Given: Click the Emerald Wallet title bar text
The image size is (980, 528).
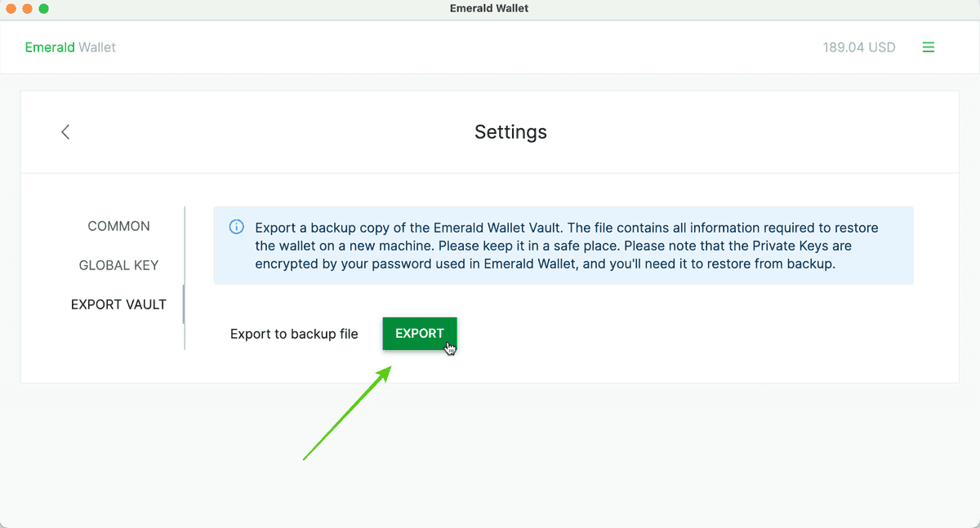Looking at the screenshot, I should tap(488, 8).
